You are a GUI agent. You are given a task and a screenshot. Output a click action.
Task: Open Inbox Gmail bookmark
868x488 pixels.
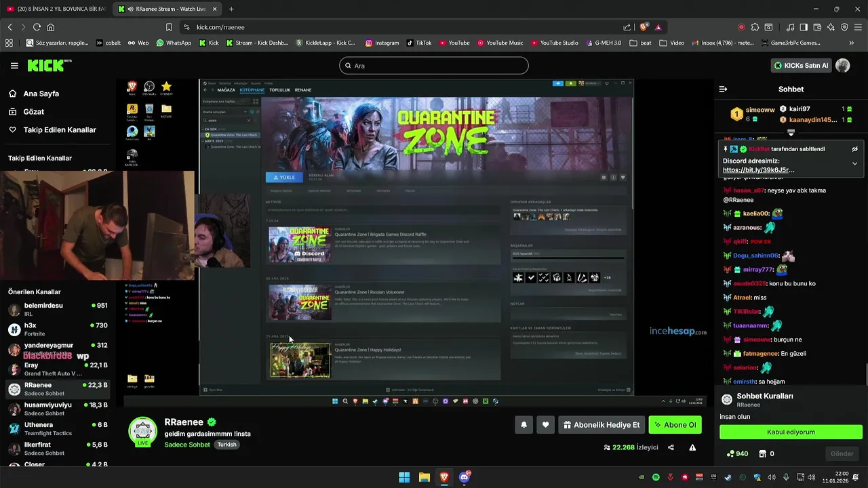tap(722, 43)
